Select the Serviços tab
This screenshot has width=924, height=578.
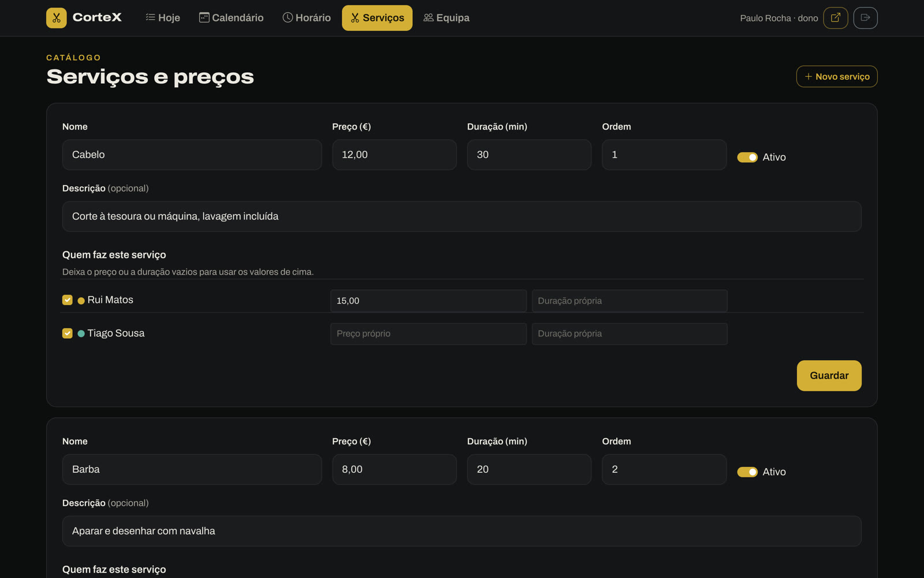point(377,18)
